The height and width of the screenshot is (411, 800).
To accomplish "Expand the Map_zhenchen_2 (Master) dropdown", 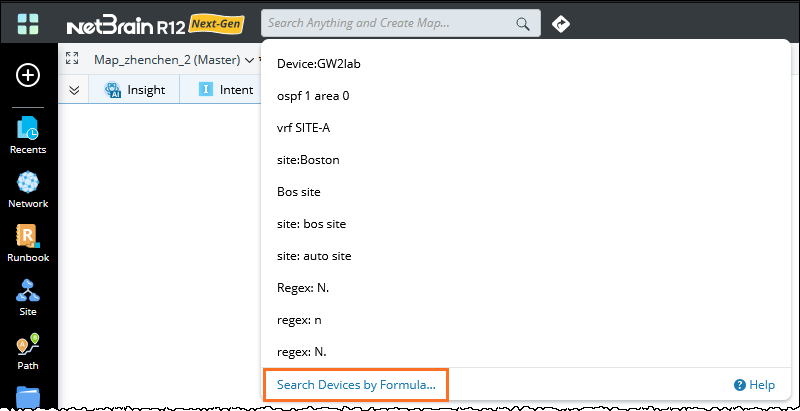I will [x=249, y=59].
